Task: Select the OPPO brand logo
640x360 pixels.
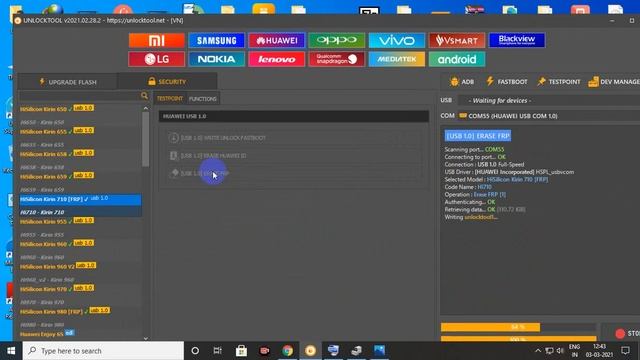Action: [x=337, y=40]
